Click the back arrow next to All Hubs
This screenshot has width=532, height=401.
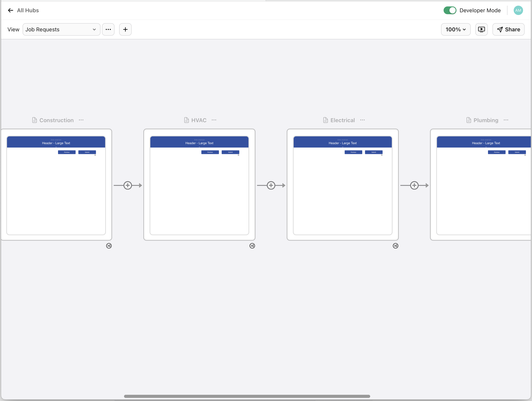click(x=10, y=10)
